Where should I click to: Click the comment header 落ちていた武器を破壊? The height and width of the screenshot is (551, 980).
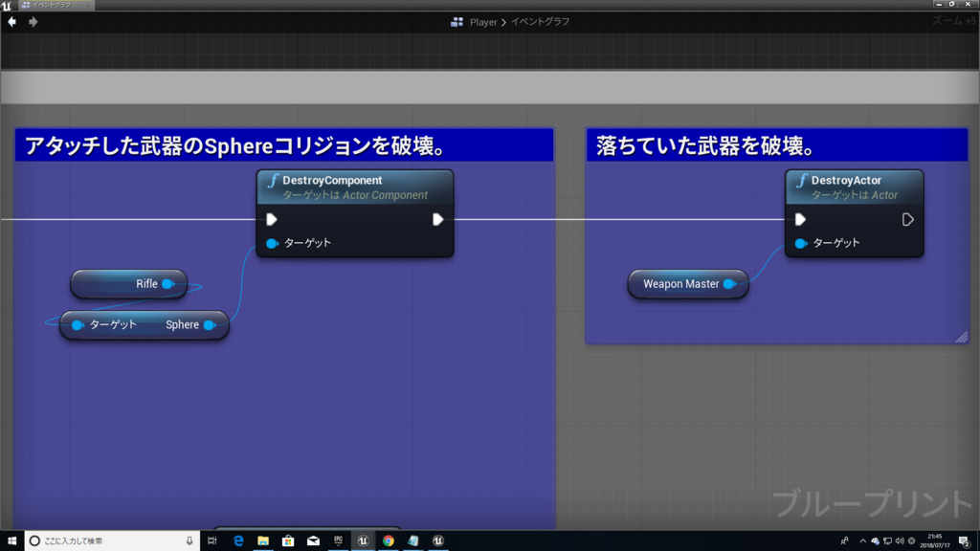(670, 144)
